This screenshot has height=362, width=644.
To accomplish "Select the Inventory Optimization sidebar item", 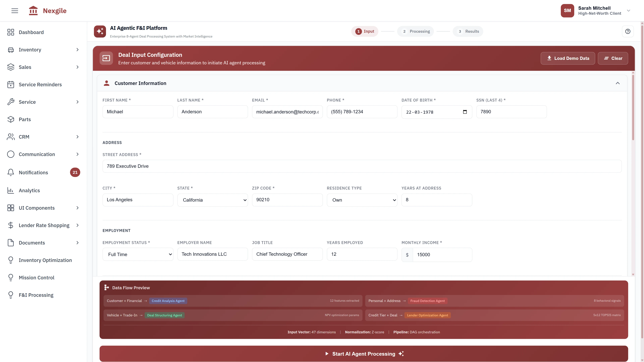I will (45, 260).
